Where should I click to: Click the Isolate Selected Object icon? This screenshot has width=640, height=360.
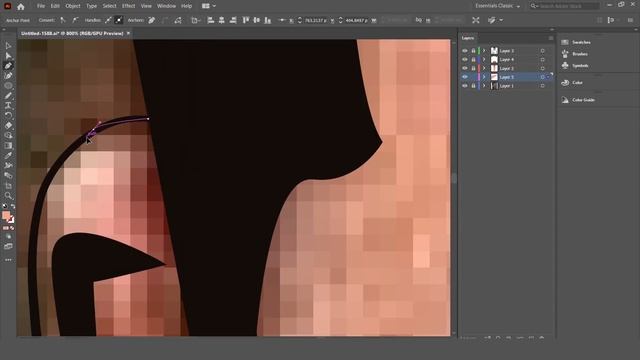point(476,20)
